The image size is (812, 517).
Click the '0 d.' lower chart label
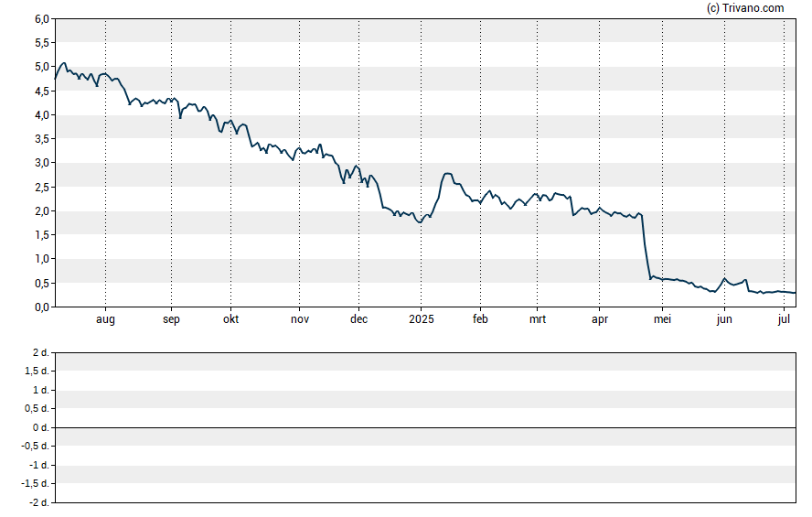tap(40, 427)
